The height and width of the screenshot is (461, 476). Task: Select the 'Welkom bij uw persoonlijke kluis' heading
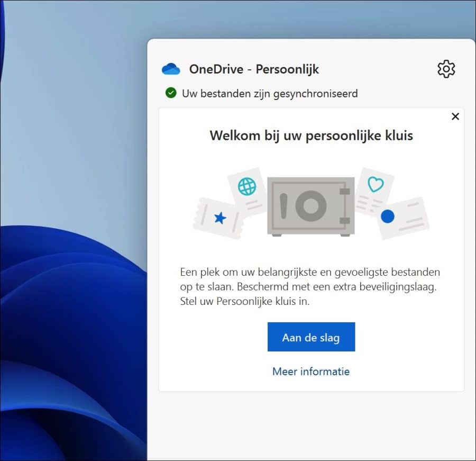[x=311, y=135]
